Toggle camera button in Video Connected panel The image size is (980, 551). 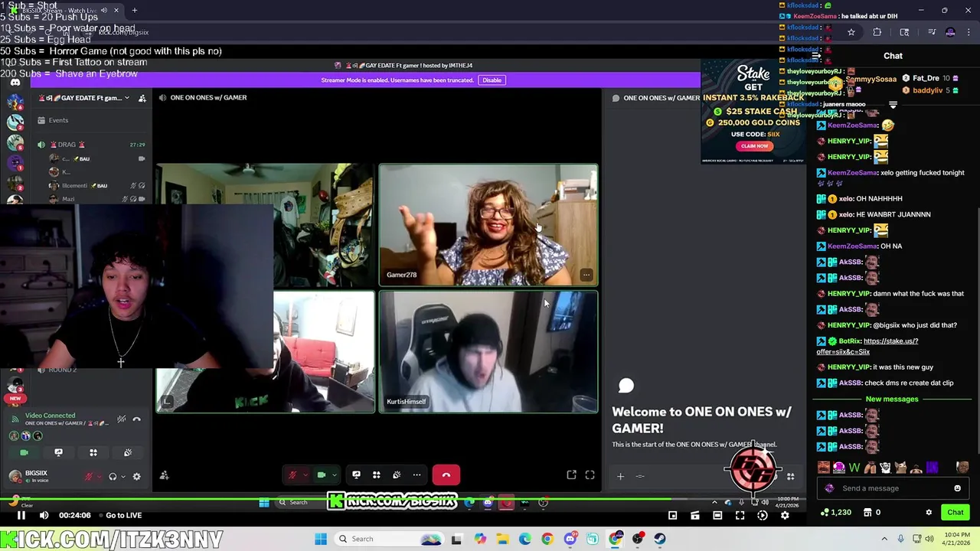(x=24, y=453)
